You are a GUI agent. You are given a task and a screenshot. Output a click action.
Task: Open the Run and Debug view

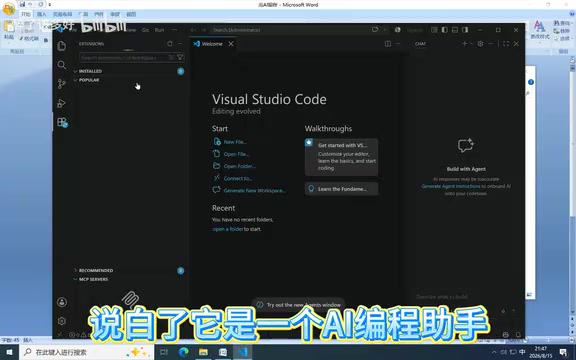(62, 103)
